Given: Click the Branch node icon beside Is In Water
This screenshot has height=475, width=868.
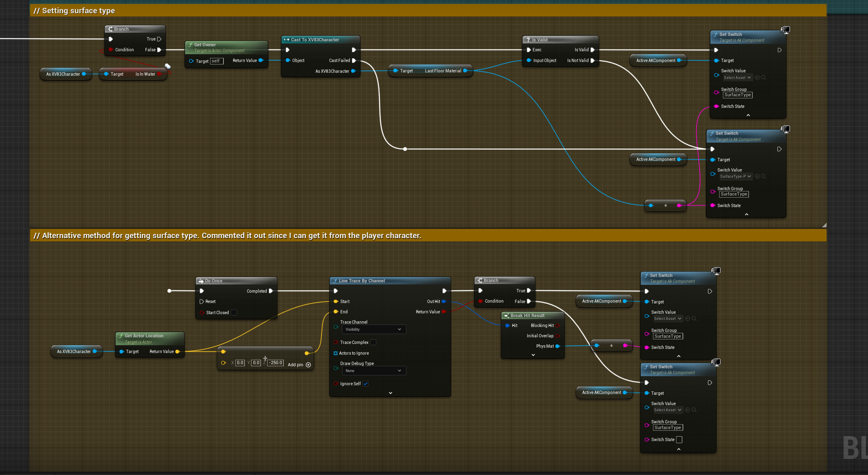Looking at the screenshot, I should [x=110, y=29].
